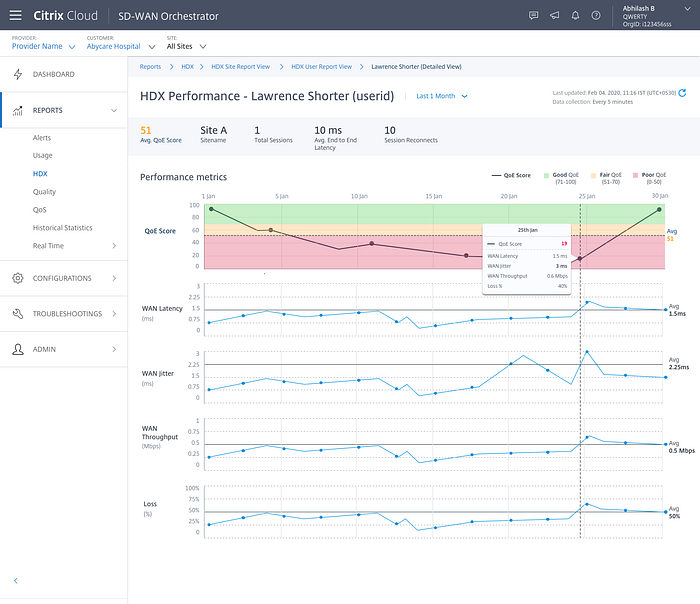Click the Fair QoE orange legend swatch
Screen dimensions: 700x604
coord(593,175)
